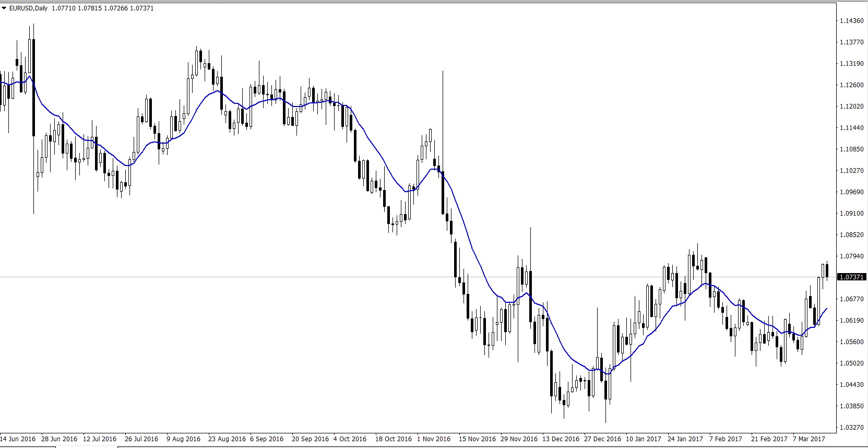Screen dimensions: 868x448
Task: Select the 1 Nov 2016 date marker
Action: click(x=434, y=439)
